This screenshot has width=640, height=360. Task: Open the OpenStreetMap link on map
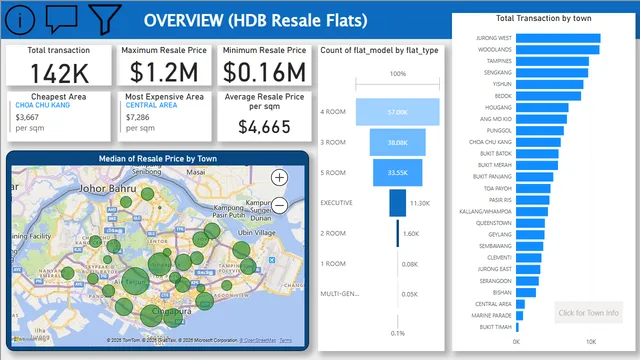pyautogui.click(x=258, y=340)
